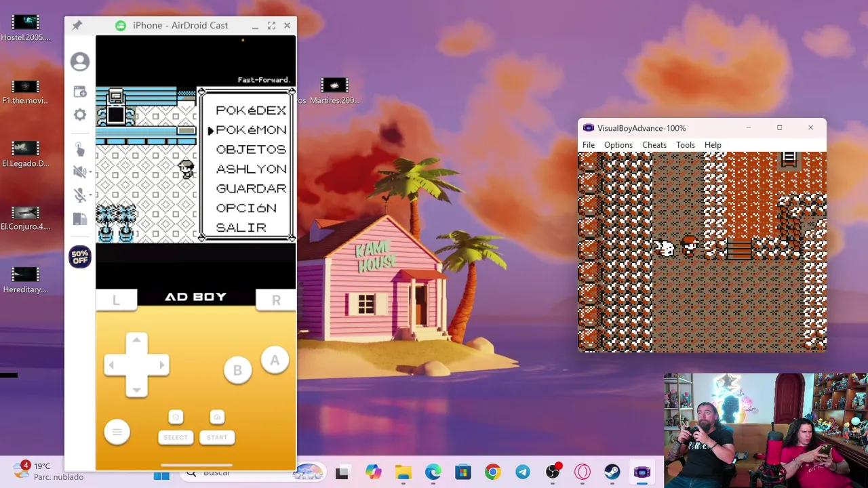Switch to VisualBoyAdvance taskbar icon
The height and width of the screenshot is (488, 868).
(x=642, y=472)
